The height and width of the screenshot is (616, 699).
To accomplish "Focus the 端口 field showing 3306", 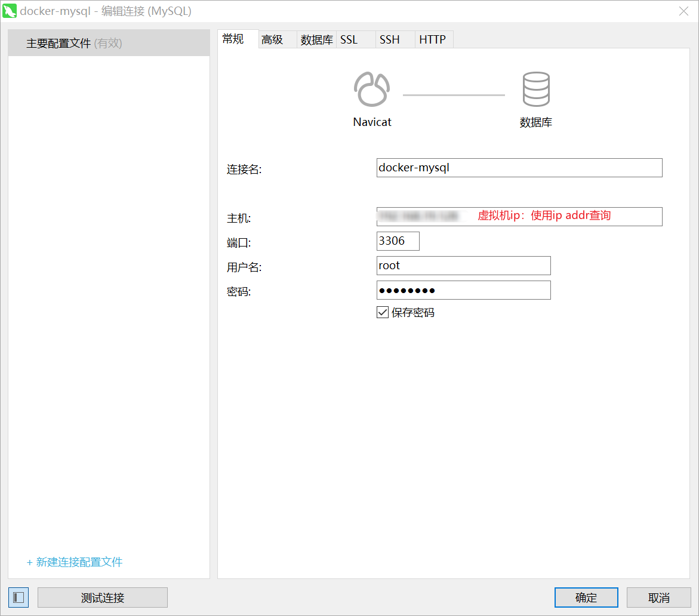I will click(398, 241).
